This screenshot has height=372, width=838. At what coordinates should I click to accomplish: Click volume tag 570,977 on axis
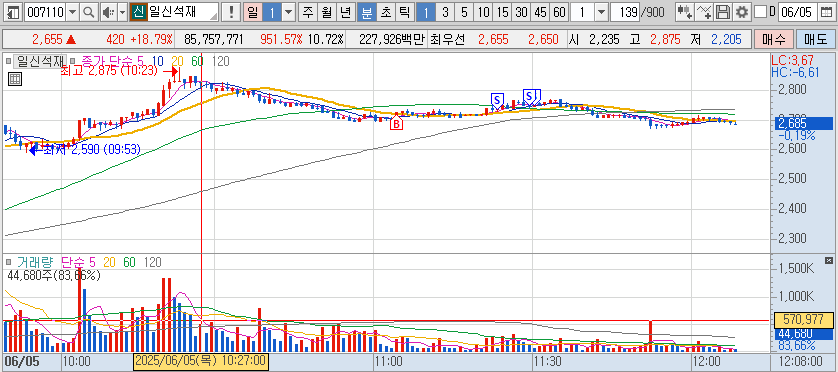(803, 320)
